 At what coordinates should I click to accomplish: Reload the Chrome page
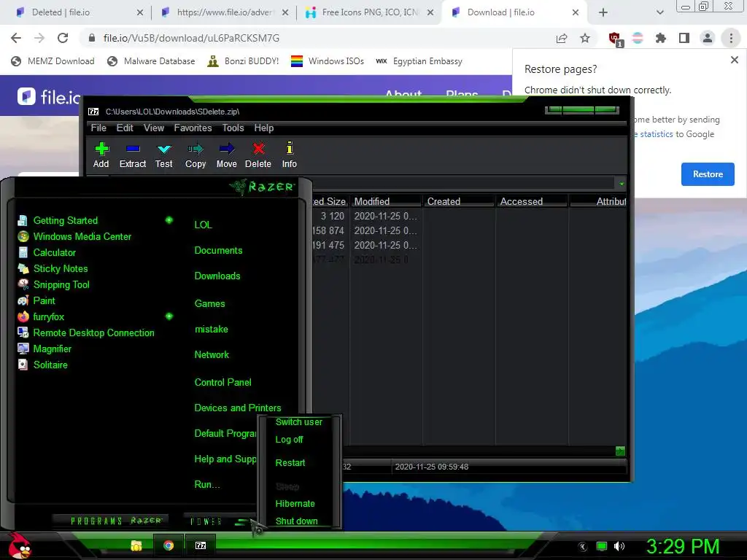click(x=63, y=38)
